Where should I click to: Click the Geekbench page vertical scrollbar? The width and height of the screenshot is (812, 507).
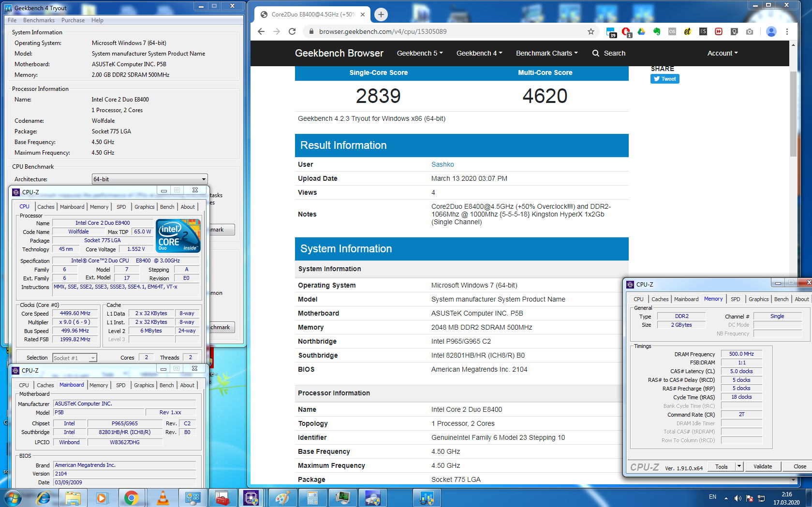click(793, 114)
